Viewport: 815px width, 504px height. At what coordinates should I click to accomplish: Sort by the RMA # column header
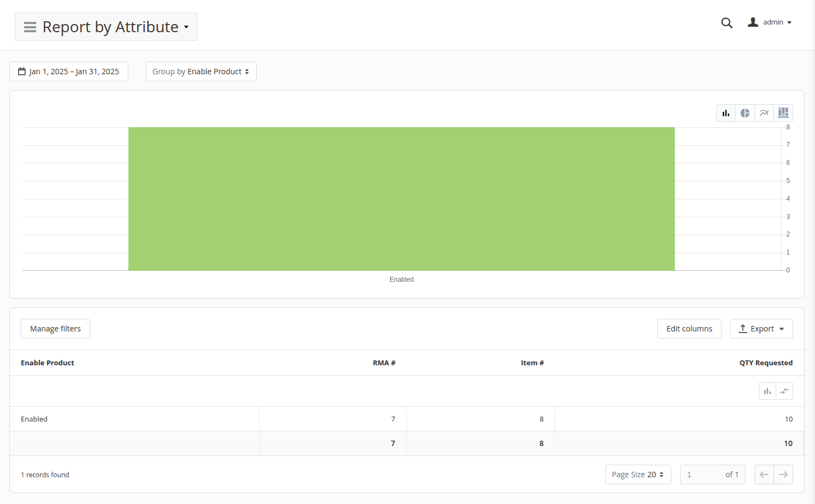click(383, 363)
